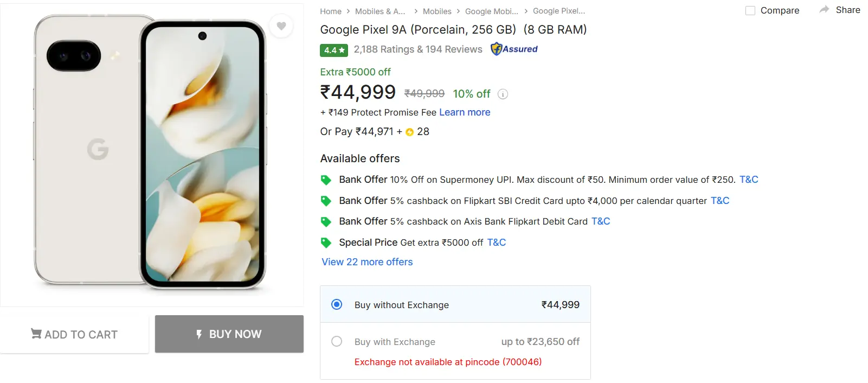This screenshot has width=868, height=383.
Task: Expand View 22 more offers
Action: (x=367, y=262)
